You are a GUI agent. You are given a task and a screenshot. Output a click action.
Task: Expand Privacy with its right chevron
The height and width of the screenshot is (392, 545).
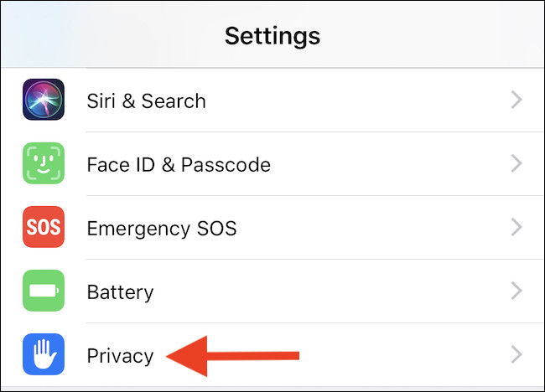coord(516,355)
